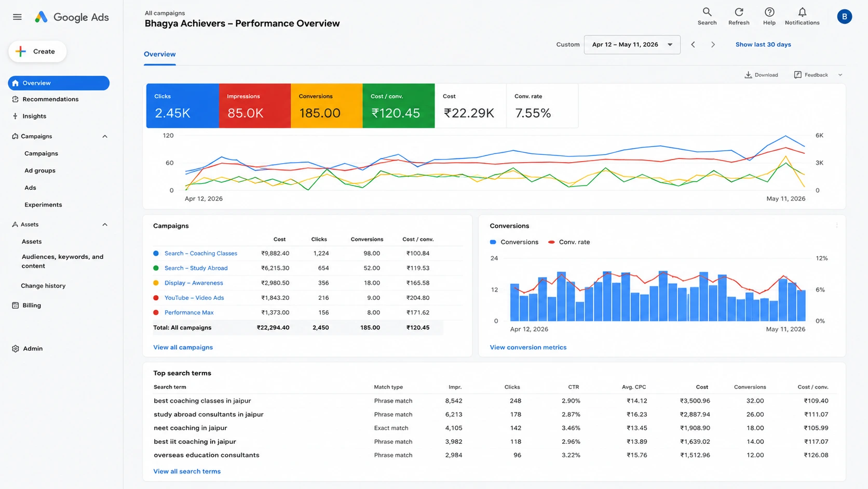The height and width of the screenshot is (489, 868).
Task: Select the green Cost / conv. tile
Action: tap(398, 105)
